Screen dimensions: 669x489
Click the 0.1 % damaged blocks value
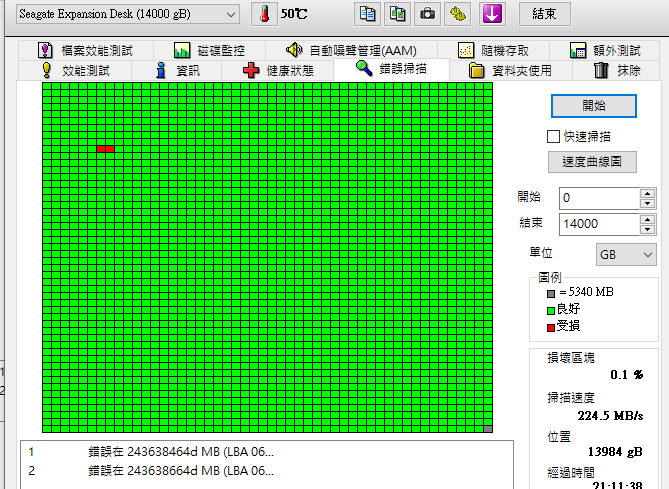[626, 375]
